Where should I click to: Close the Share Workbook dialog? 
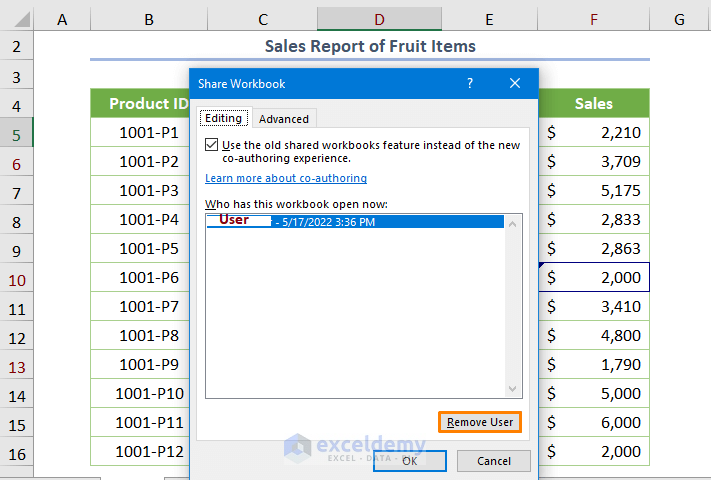coord(514,84)
